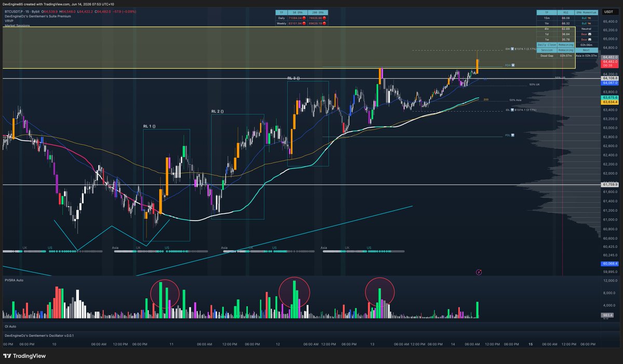Click the 200 EMA table header

tap(318, 12)
